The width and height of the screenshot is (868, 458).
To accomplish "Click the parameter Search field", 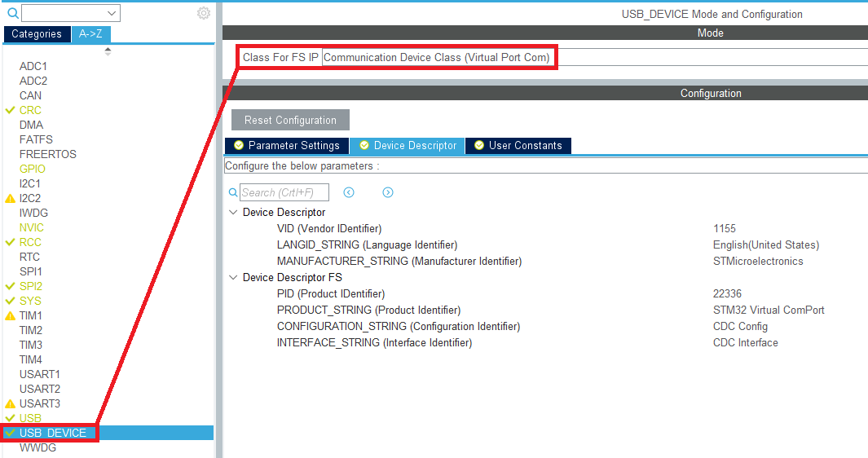I will [x=284, y=192].
